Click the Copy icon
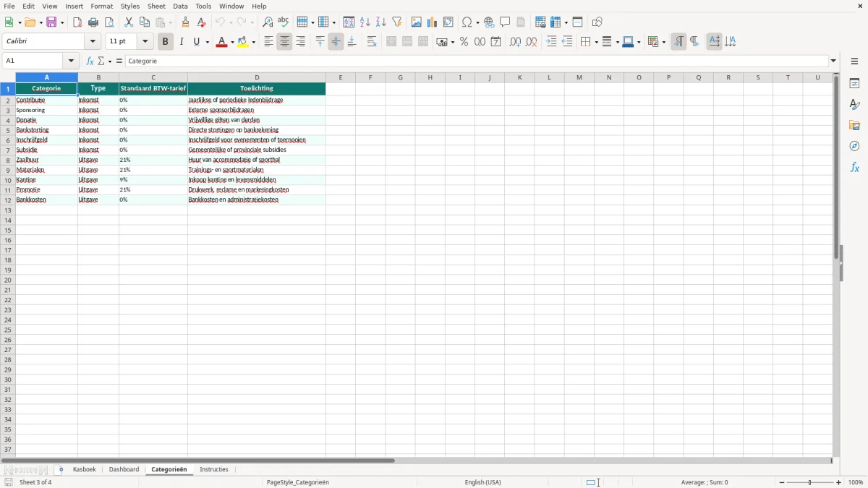Image resolution: width=868 pixels, height=488 pixels. (x=145, y=22)
